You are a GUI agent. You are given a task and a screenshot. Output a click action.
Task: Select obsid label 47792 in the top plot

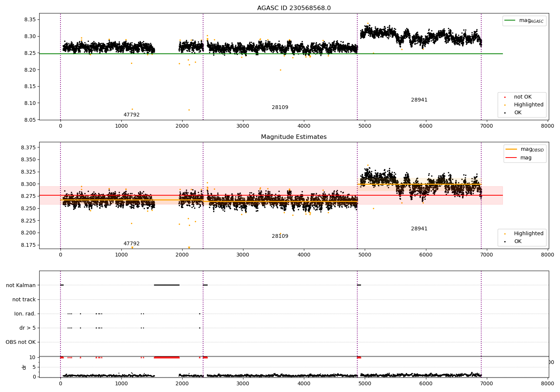(131, 115)
